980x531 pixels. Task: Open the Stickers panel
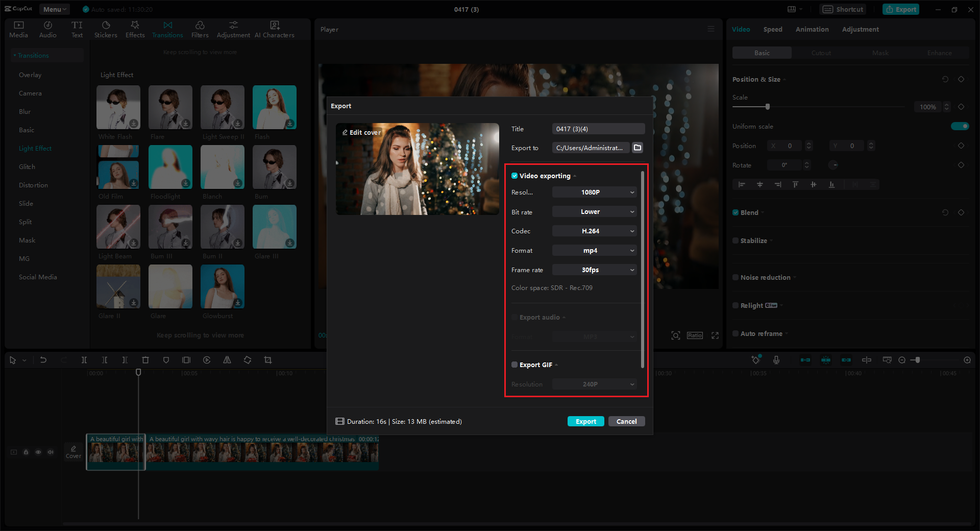[x=106, y=29]
